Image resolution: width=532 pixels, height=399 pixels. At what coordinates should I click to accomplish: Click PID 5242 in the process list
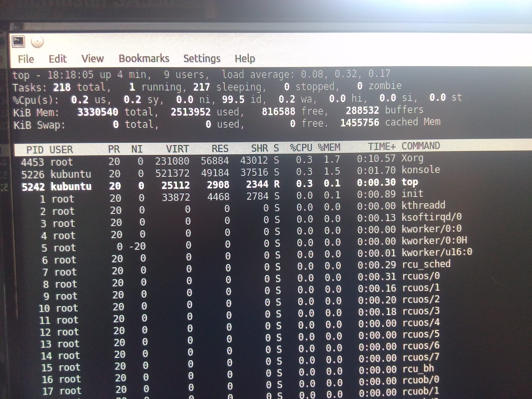(x=33, y=187)
